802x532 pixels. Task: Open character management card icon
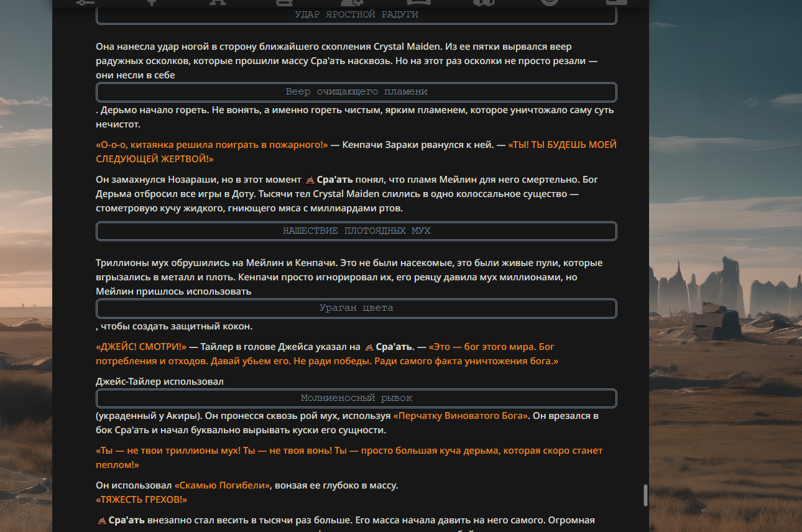[616, 2]
